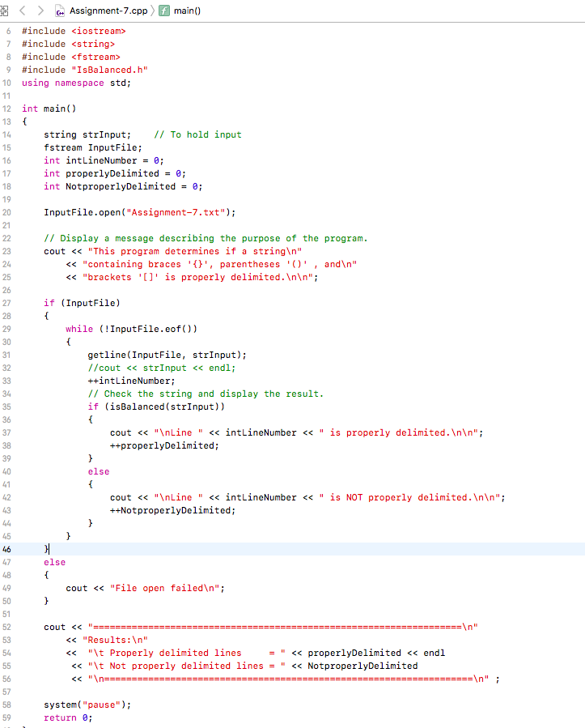Click "#include <string>" line
Screen dimensions: 585x728
[68, 44]
